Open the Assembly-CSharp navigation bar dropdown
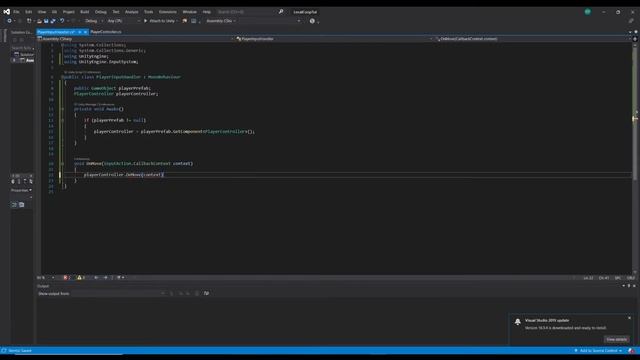Screen dimensions: 640x360 click(x=136, y=39)
